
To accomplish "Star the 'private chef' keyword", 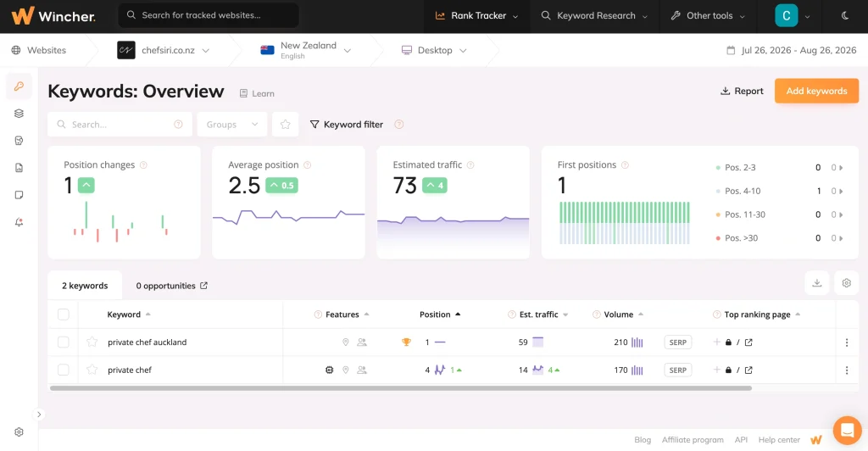I will (92, 370).
